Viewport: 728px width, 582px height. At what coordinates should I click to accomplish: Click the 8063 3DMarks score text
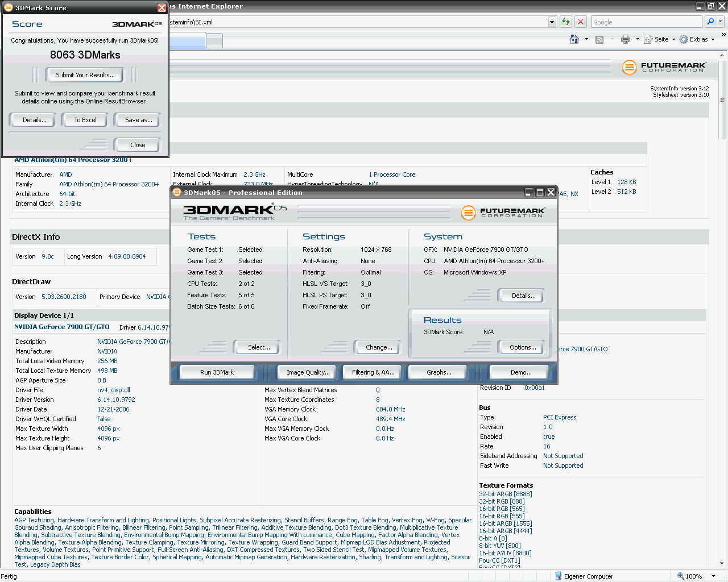pyautogui.click(x=85, y=55)
